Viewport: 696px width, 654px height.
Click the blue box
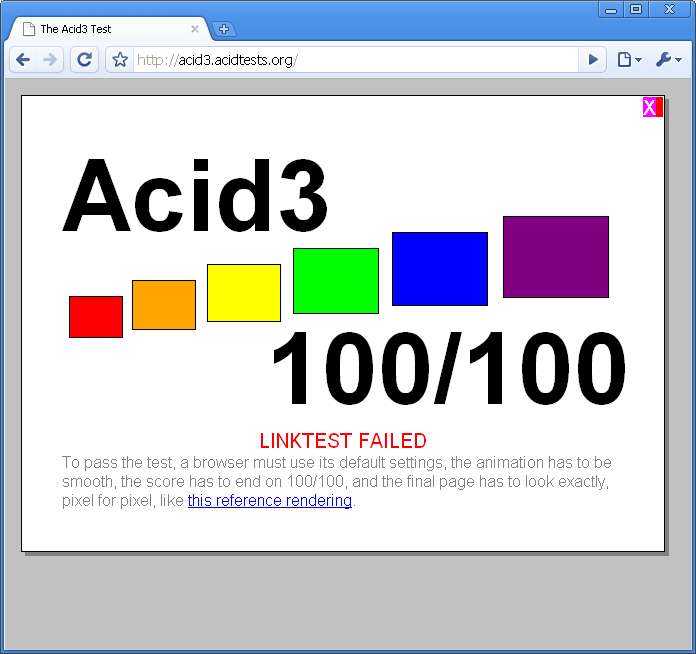(440, 269)
